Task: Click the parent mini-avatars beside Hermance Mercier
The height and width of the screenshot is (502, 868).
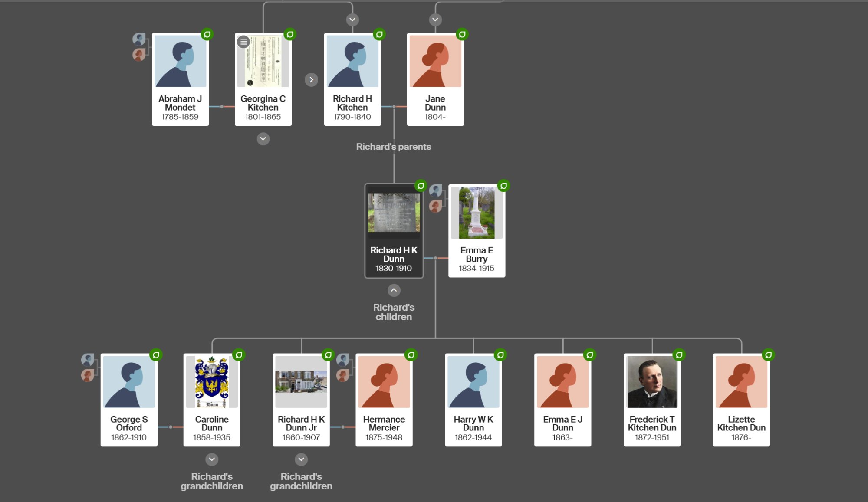Action: pyautogui.click(x=343, y=368)
